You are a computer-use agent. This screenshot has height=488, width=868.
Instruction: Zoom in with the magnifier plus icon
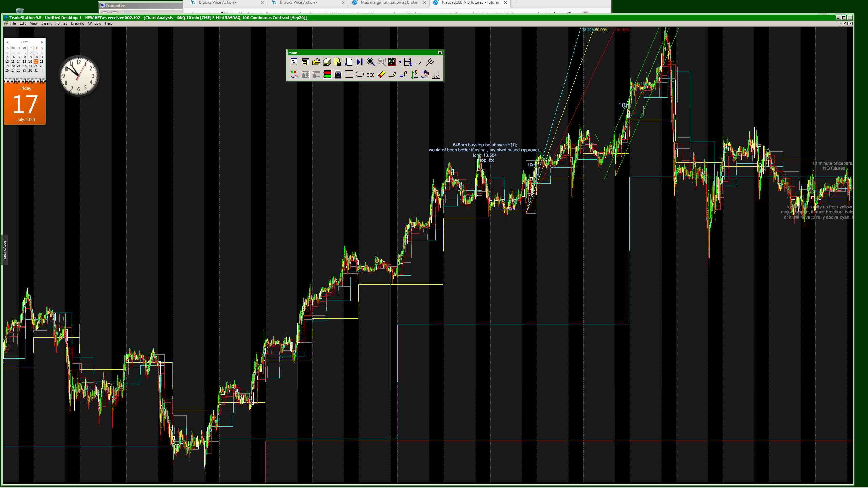pyautogui.click(x=371, y=62)
